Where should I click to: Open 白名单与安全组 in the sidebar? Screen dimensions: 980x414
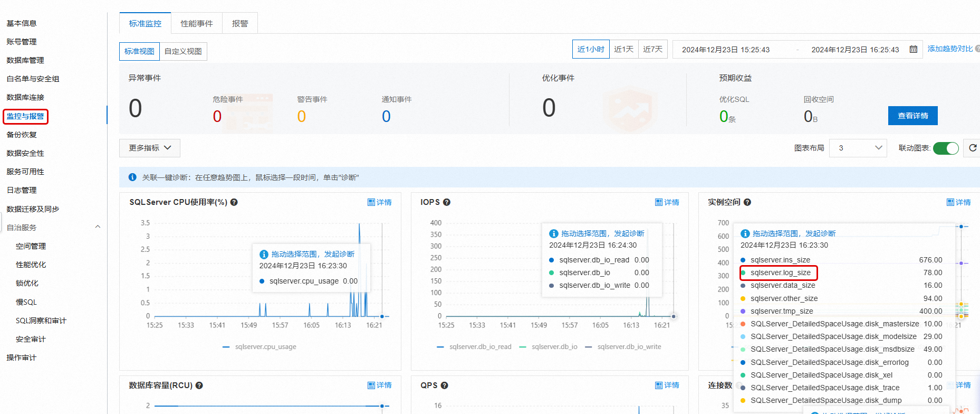pos(33,79)
